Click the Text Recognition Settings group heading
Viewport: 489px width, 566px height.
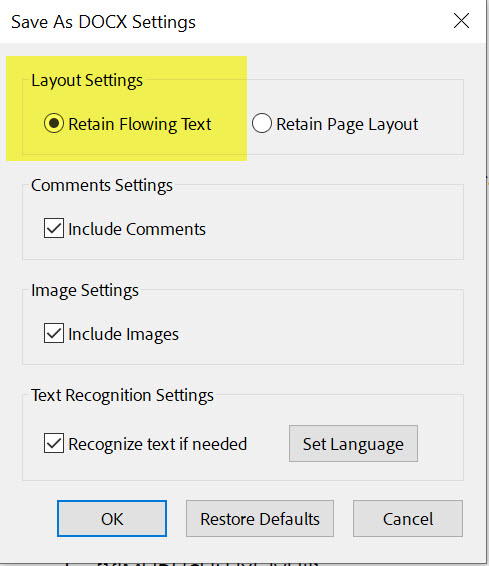click(122, 396)
